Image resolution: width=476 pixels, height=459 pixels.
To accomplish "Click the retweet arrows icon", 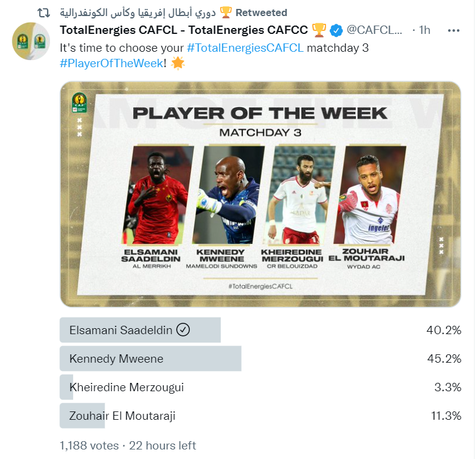I will click(43, 12).
